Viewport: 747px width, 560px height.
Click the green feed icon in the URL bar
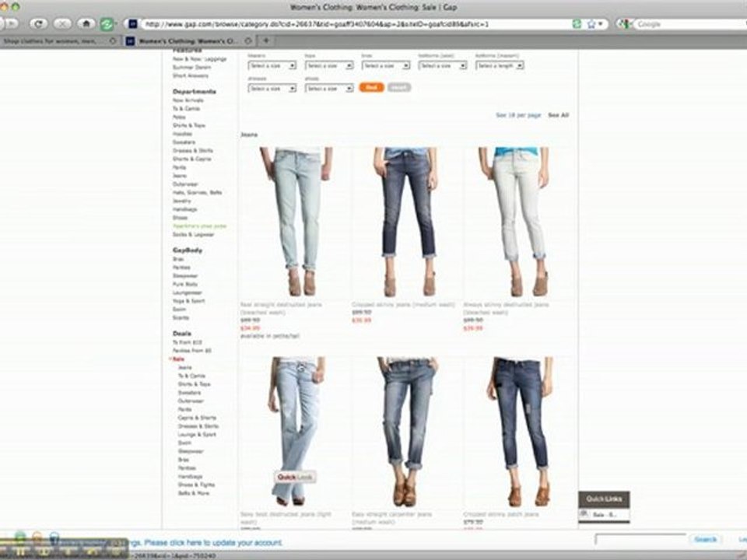click(x=577, y=24)
